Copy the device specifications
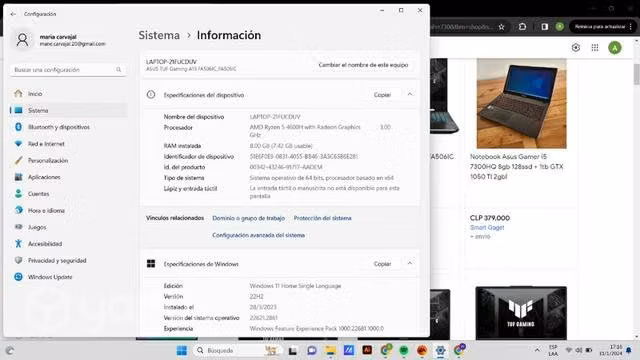Screen dimensions: 640x360 click(382, 95)
